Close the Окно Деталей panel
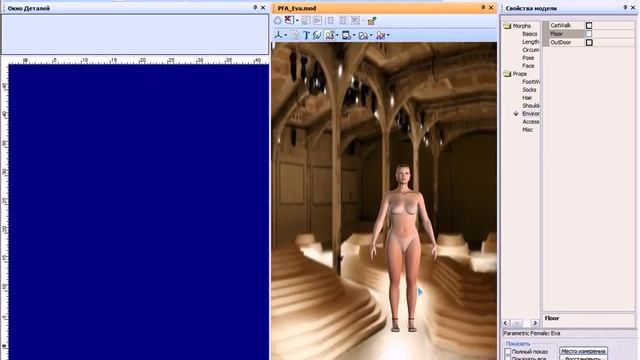 263,8
